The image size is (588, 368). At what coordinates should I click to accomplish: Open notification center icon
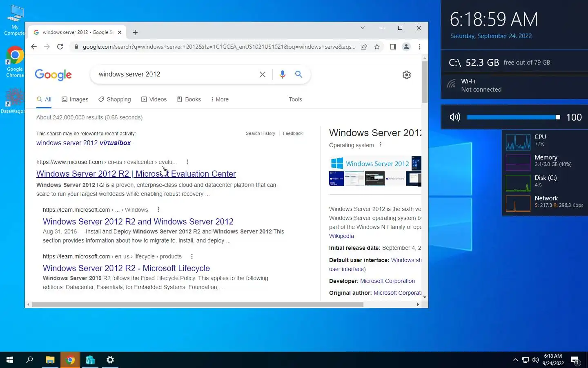[x=575, y=360]
